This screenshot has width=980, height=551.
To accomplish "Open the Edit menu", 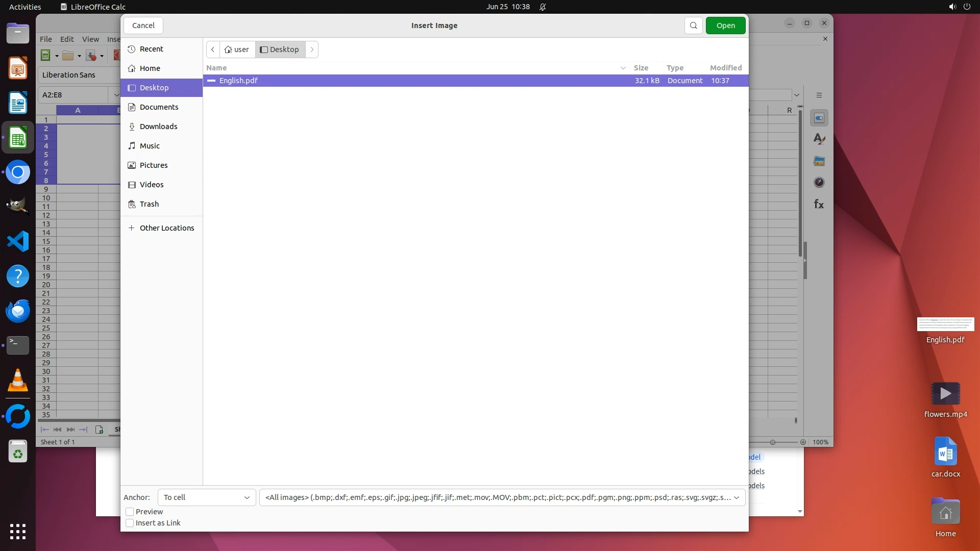I will [67, 39].
